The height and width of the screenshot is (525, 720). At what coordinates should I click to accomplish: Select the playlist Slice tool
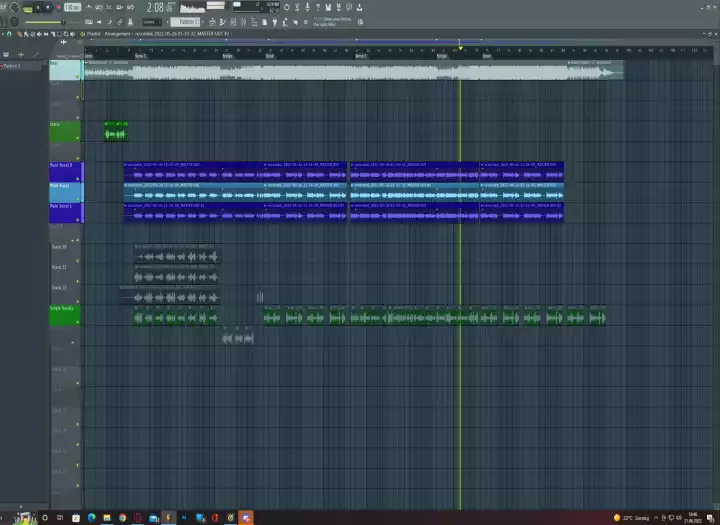53,34
